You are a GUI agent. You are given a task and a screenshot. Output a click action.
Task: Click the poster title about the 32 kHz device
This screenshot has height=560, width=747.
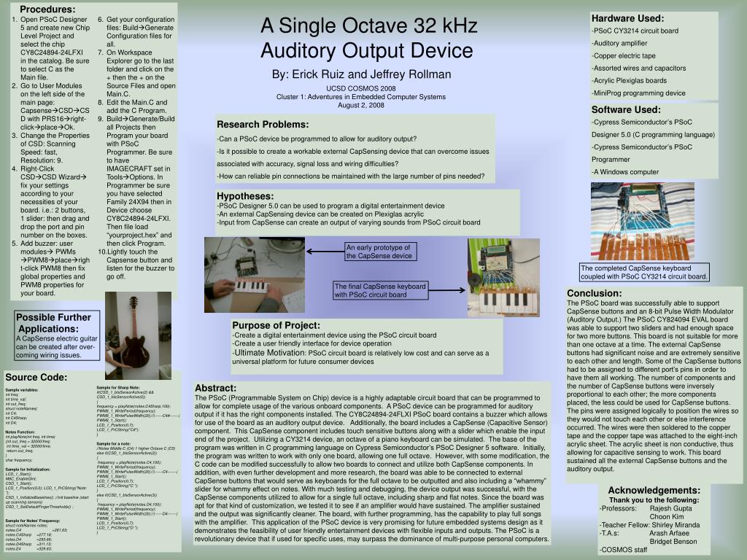pyautogui.click(x=368, y=38)
